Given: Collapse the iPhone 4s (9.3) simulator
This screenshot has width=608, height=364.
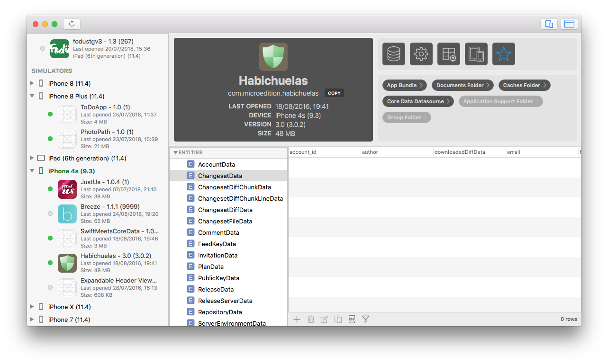Looking at the screenshot, I should [x=32, y=171].
